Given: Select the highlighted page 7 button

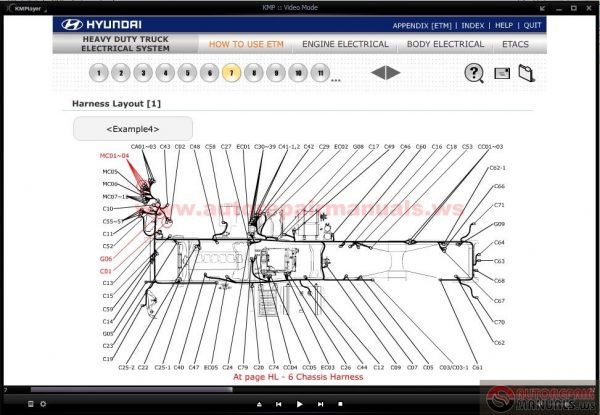Looking at the screenshot, I should pyautogui.click(x=232, y=73).
